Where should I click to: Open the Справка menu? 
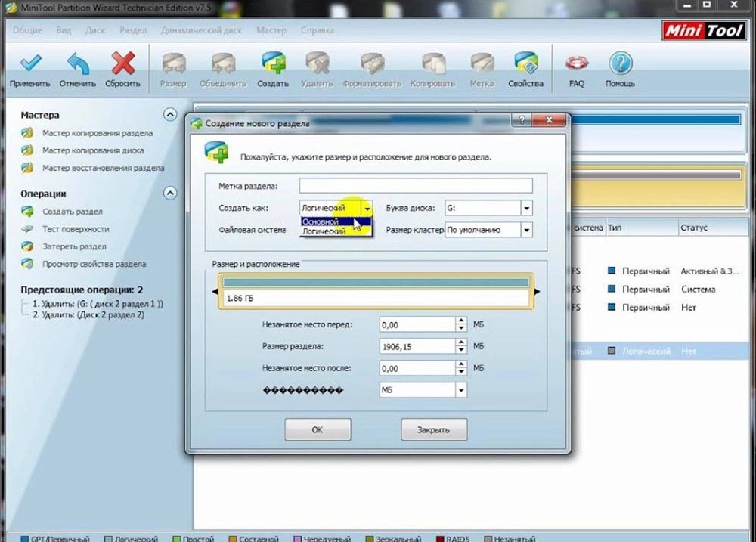(x=318, y=31)
